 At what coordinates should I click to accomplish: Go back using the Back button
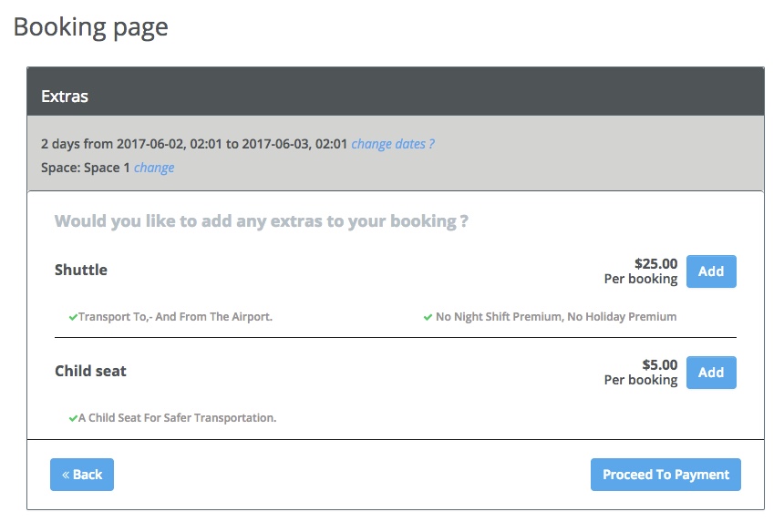tap(82, 475)
